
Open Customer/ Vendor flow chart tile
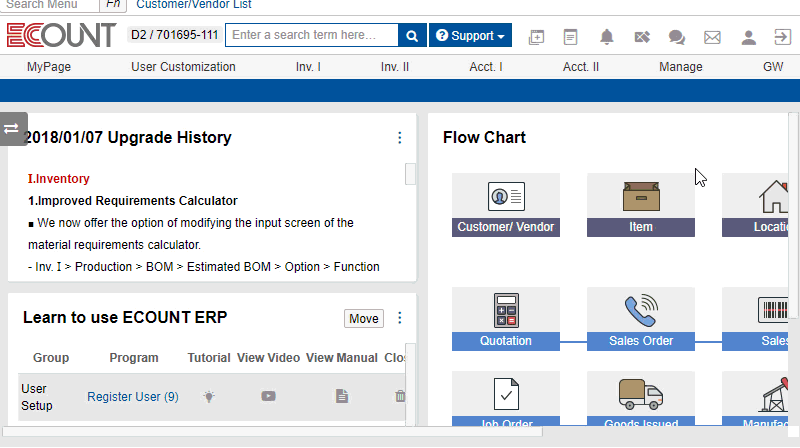(x=506, y=205)
